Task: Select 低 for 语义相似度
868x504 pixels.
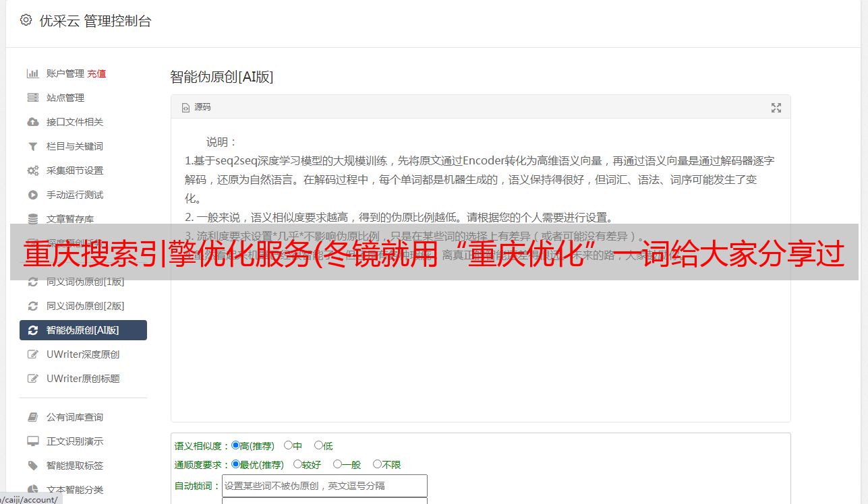Action: [x=318, y=445]
